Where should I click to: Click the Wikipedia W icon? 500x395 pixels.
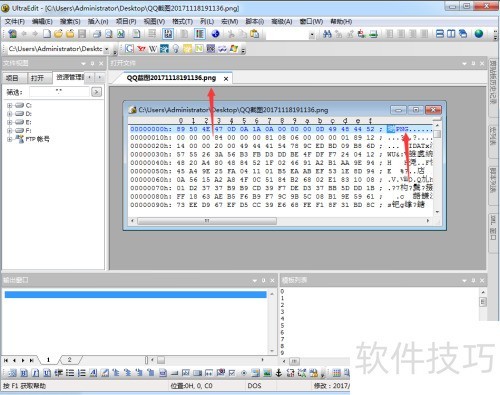click(153, 49)
